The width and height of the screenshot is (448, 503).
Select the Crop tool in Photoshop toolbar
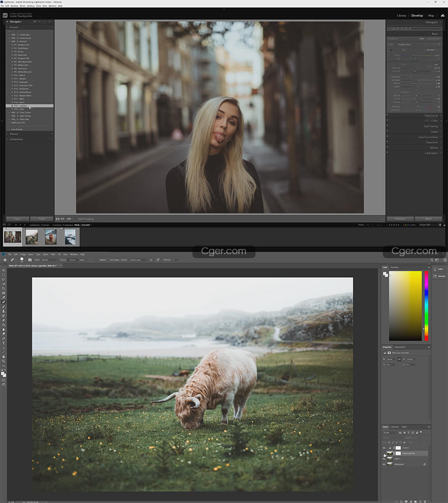(4, 288)
